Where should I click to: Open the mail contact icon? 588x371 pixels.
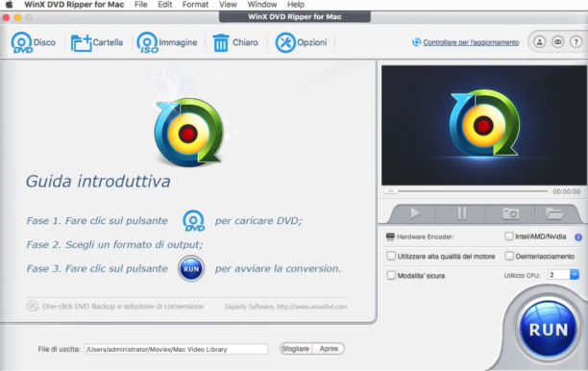coord(558,42)
